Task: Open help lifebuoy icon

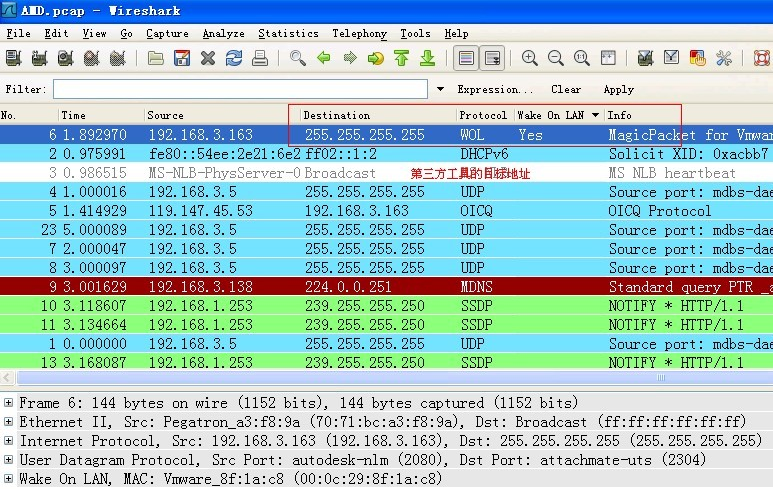Action: [762, 58]
